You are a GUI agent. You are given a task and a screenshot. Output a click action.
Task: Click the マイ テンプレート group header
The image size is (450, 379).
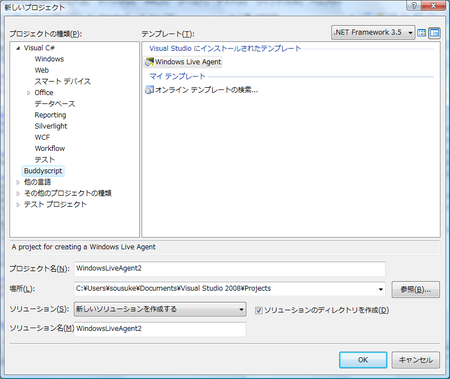pos(177,76)
